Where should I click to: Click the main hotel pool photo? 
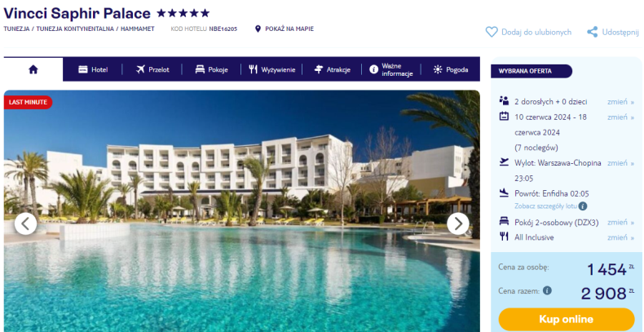tap(241, 210)
